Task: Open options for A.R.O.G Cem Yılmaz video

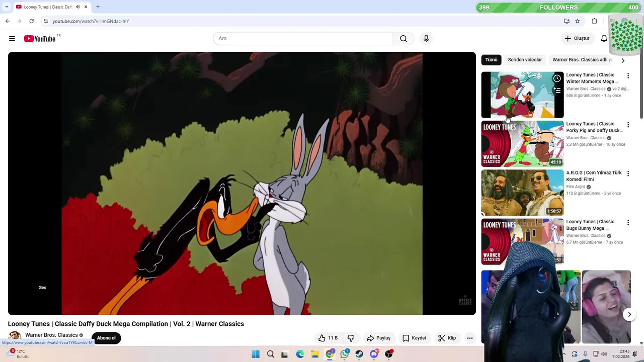Action: [628, 173]
